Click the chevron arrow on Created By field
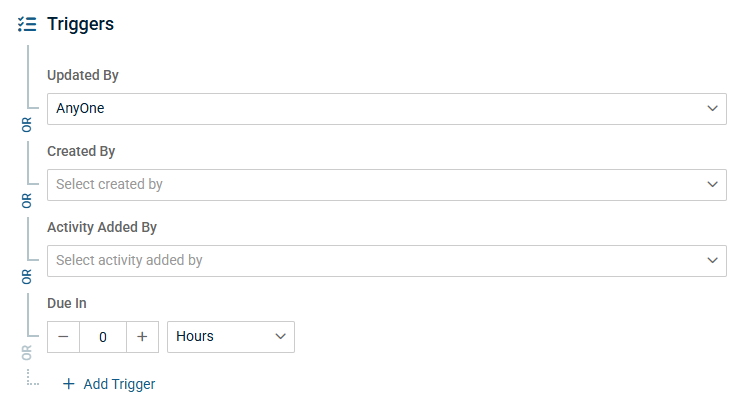The height and width of the screenshot is (411, 756). coord(713,185)
